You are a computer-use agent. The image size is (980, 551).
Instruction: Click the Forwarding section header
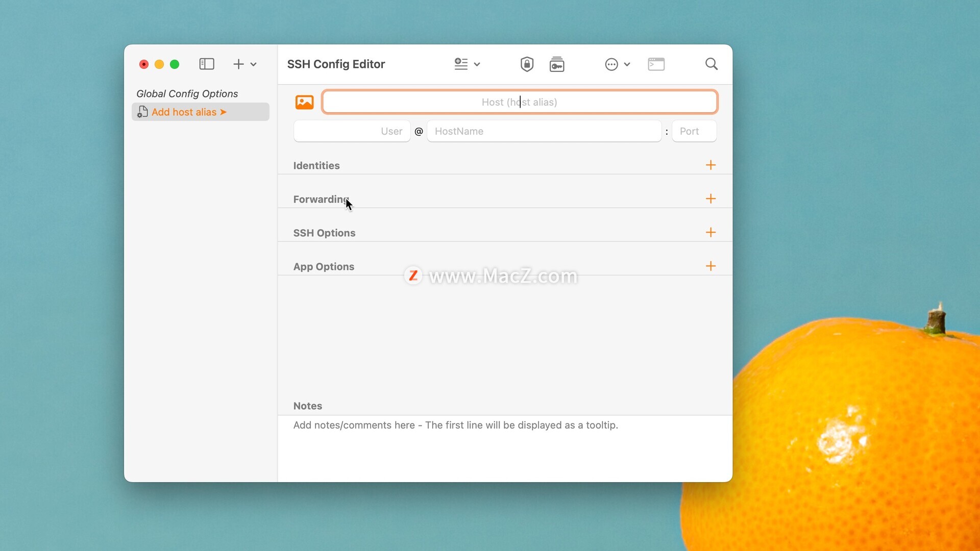click(321, 199)
